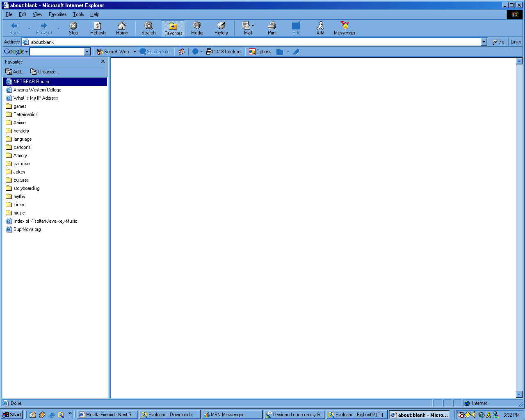Image resolution: width=525 pixels, height=420 pixels.
Task: Open the SuprNova.org favorite
Action: [55, 229]
